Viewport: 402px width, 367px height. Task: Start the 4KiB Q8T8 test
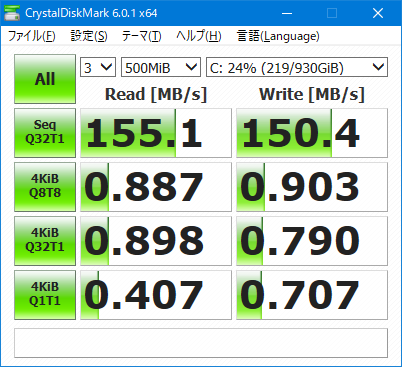pyautogui.click(x=45, y=187)
